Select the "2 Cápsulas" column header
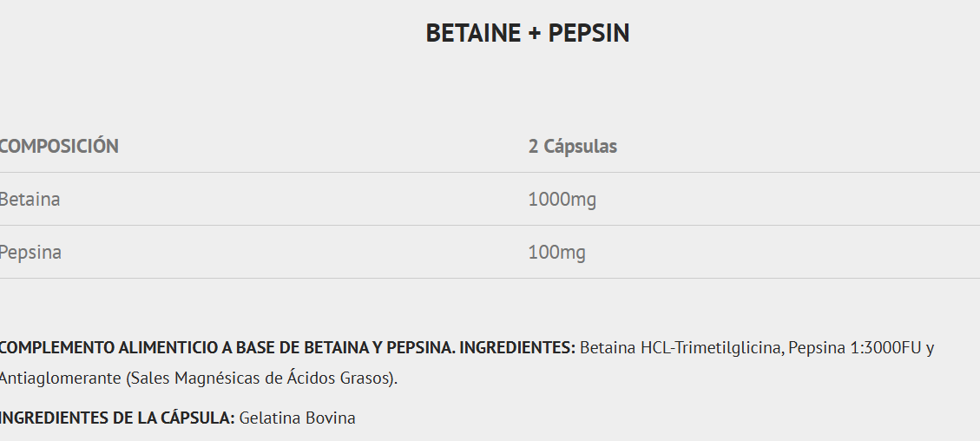The image size is (980, 441). [572, 146]
